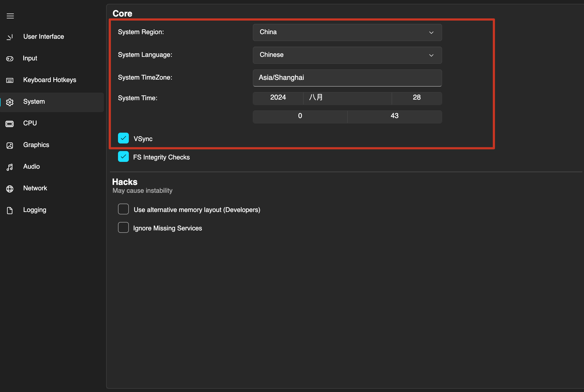The width and height of the screenshot is (584, 392).
Task: Click the System TimeZone text field
Action: [347, 78]
